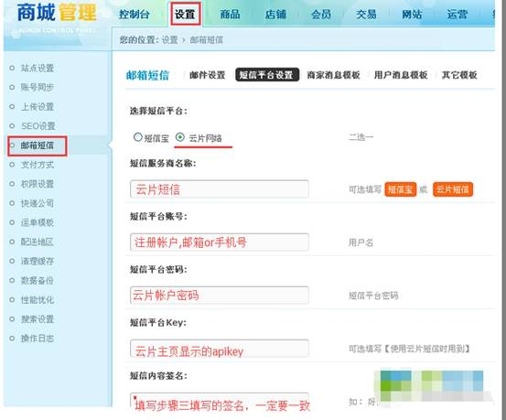The height and width of the screenshot is (420, 506).
Task: Open 性能优化 in the sidebar
Action: click(x=38, y=300)
